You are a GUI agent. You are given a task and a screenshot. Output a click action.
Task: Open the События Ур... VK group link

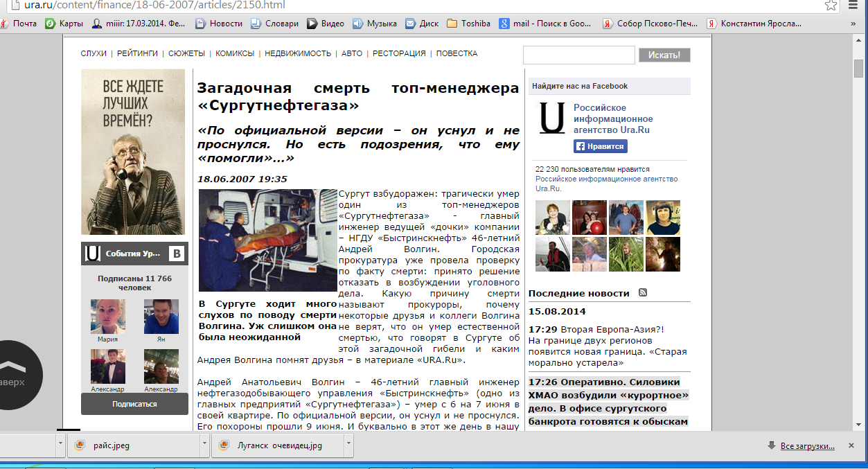pyautogui.click(x=133, y=254)
